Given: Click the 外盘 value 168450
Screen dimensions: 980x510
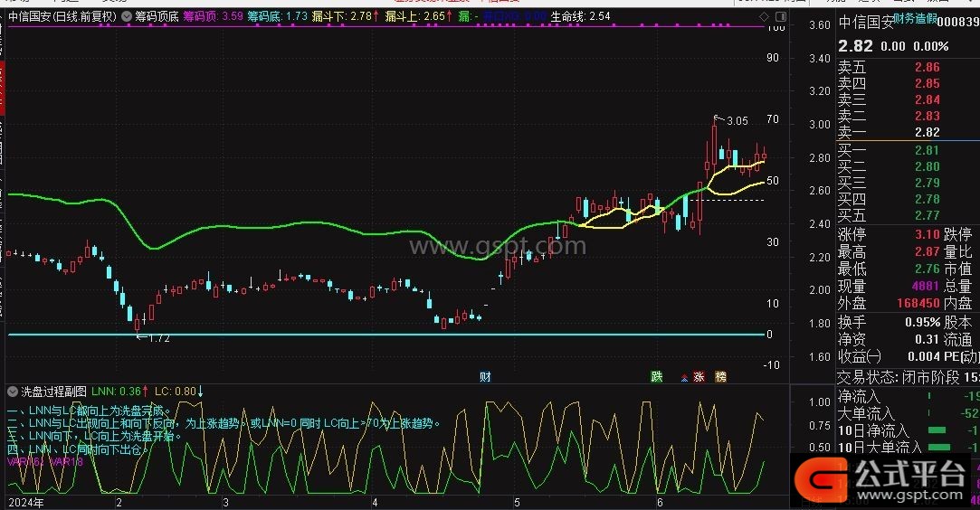Looking at the screenshot, I should point(918,304).
